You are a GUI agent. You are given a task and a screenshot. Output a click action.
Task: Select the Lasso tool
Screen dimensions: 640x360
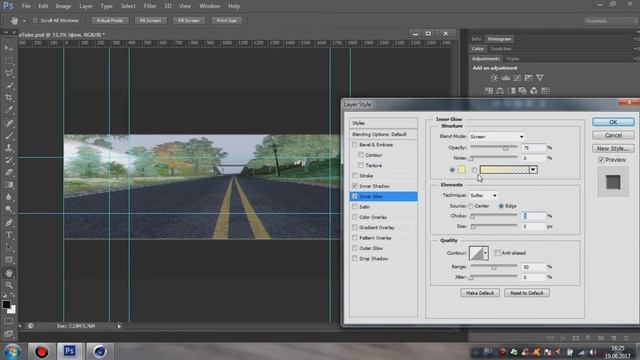(x=9, y=73)
